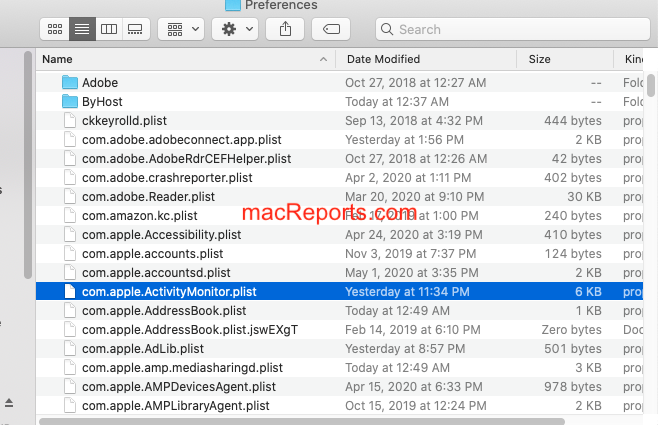The height and width of the screenshot is (425, 658).
Task: Select com.apple.accounts.plist file icon
Action: click(x=70, y=253)
